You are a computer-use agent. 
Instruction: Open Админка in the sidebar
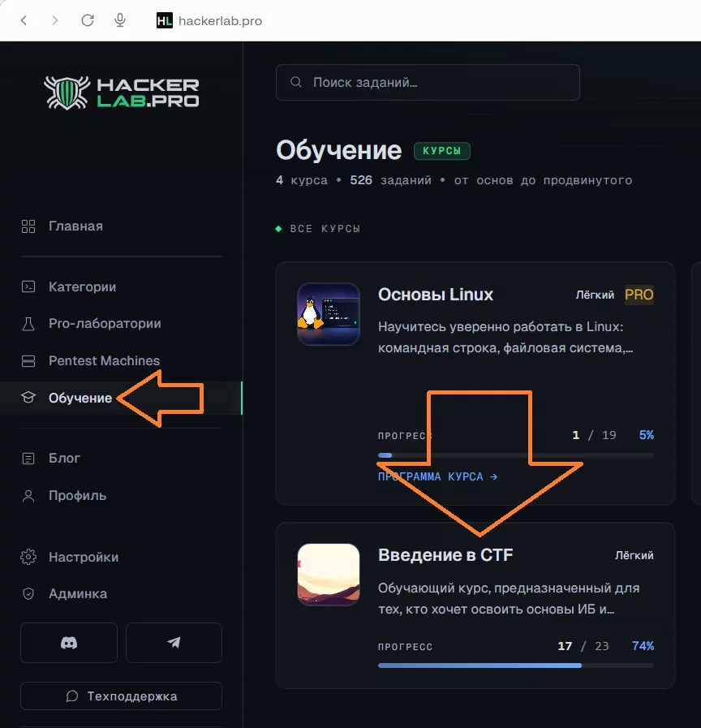[x=78, y=594]
